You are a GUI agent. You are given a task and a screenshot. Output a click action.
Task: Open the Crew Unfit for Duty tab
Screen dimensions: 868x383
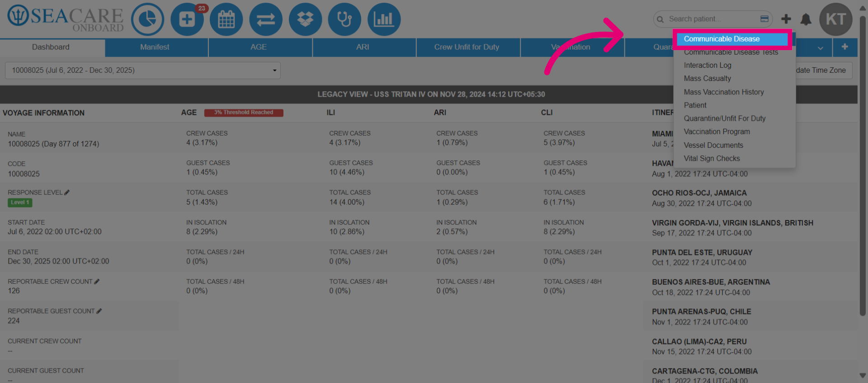pyautogui.click(x=467, y=47)
